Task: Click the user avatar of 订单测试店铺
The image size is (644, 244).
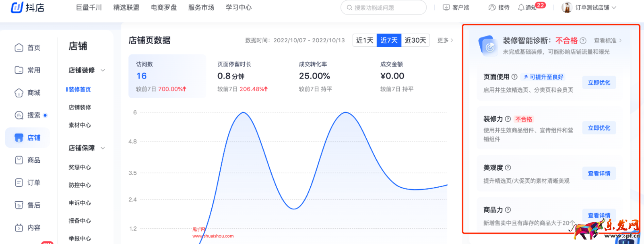Action: point(567,7)
